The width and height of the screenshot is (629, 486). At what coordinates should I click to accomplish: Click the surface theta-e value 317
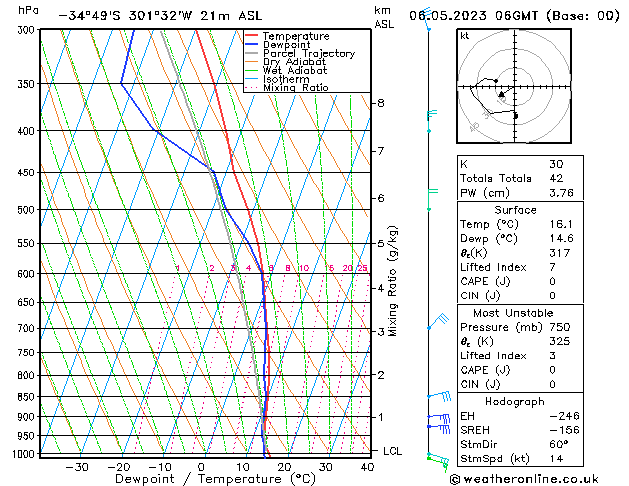pos(560,253)
